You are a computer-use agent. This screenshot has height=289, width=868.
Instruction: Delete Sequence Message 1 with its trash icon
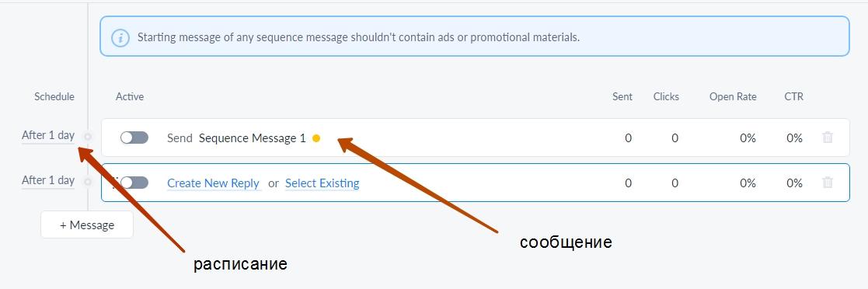pyautogui.click(x=828, y=138)
